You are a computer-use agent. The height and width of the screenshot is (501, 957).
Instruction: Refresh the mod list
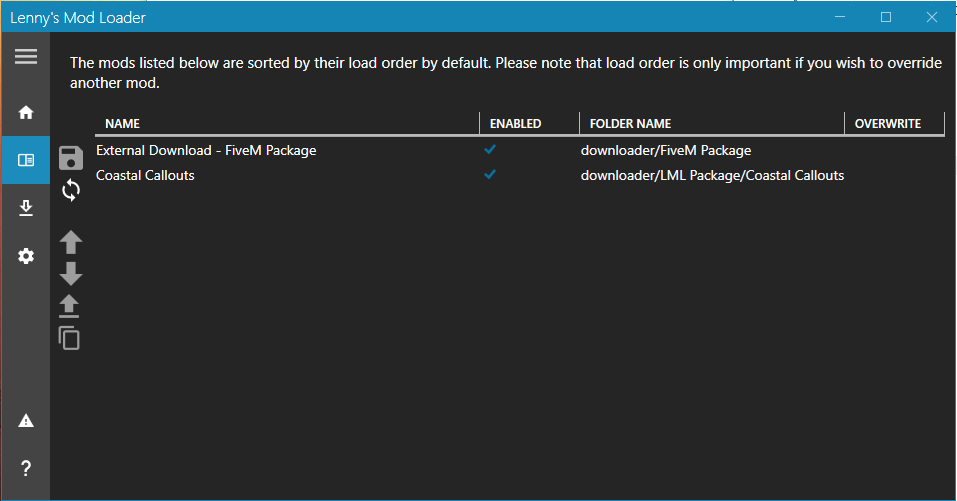pyautogui.click(x=71, y=190)
